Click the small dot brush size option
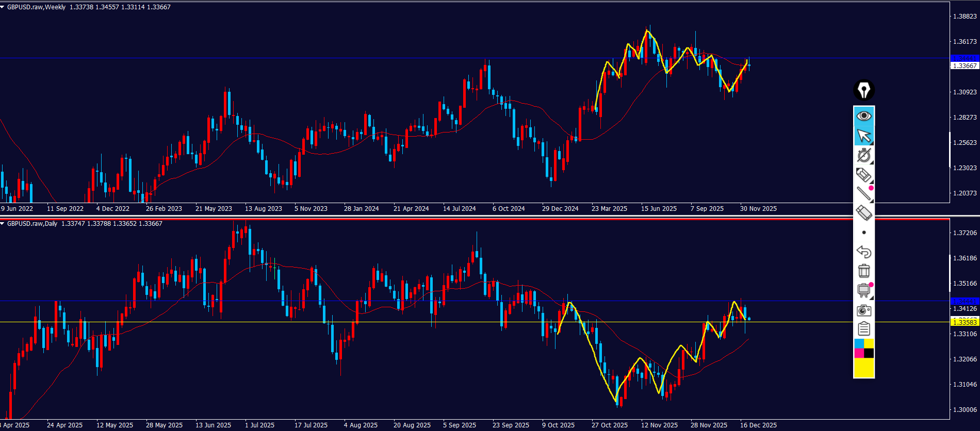The width and height of the screenshot is (980, 431). (864, 233)
